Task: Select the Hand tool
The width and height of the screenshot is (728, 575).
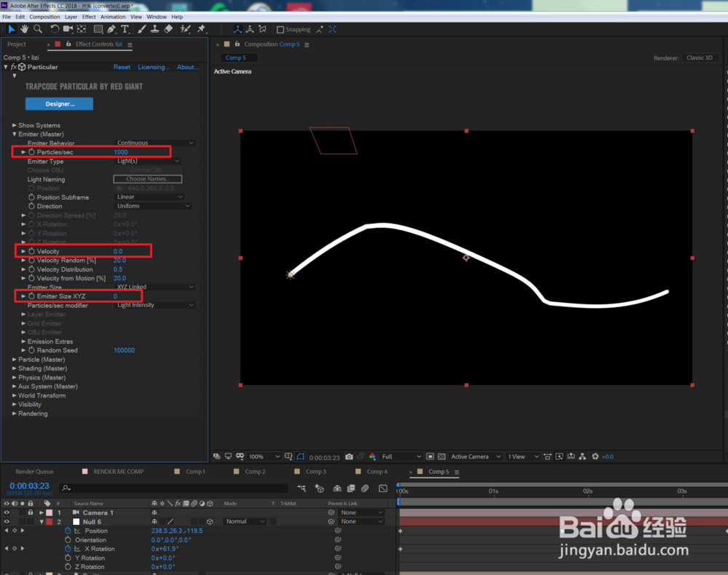Action: pyautogui.click(x=24, y=29)
